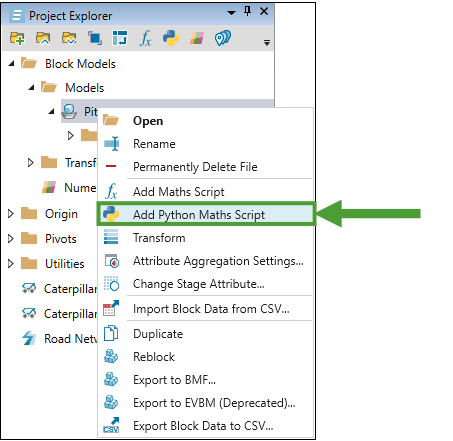Image resolution: width=453 pixels, height=441 pixels.
Task: Expand the Origin folder node
Action: click(11, 214)
